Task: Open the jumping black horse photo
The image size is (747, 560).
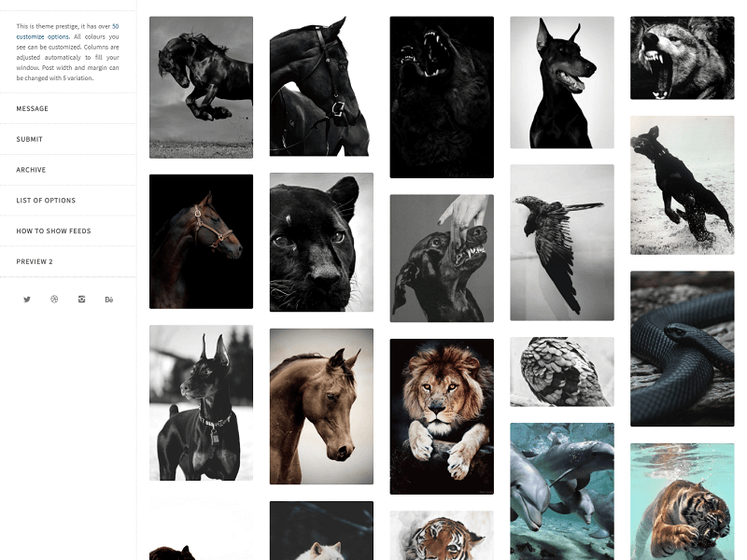Action: click(201, 87)
